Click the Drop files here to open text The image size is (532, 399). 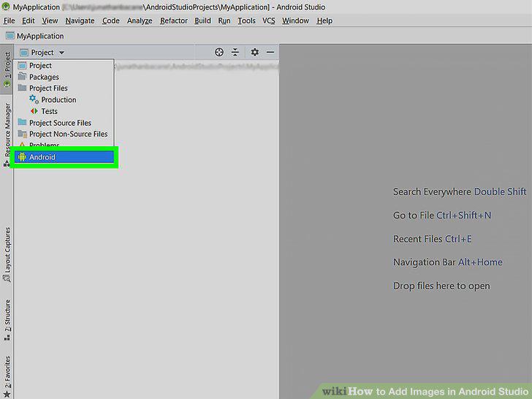[441, 286]
